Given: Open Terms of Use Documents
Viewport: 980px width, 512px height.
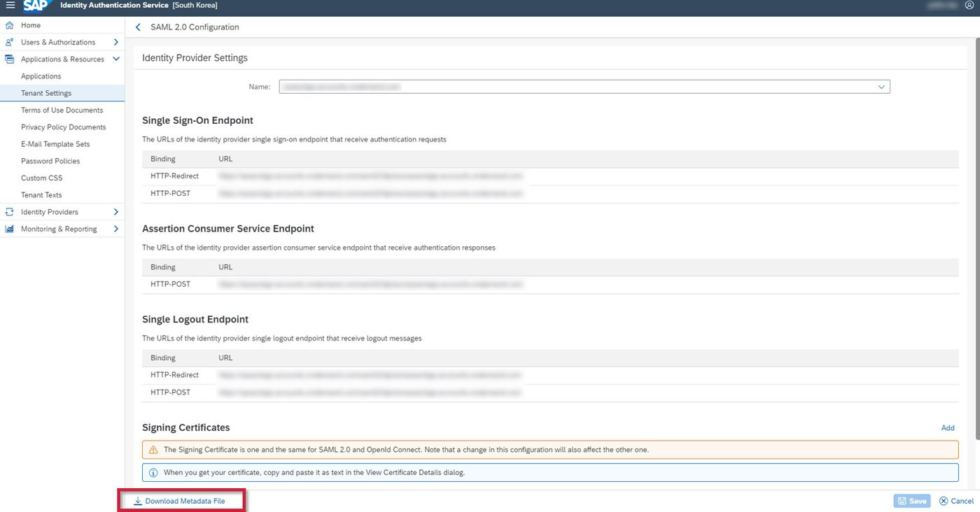Looking at the screenshot, I should (x=62, y=110).
